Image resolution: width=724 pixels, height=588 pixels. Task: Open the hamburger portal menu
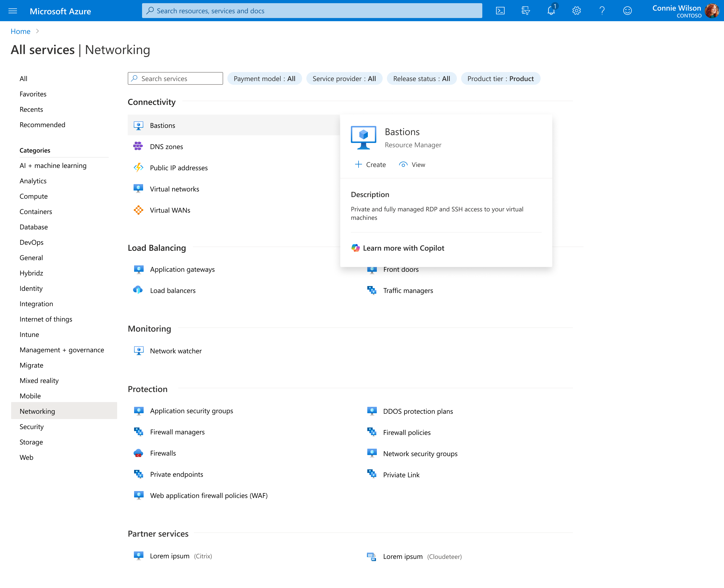coord(13,11)
